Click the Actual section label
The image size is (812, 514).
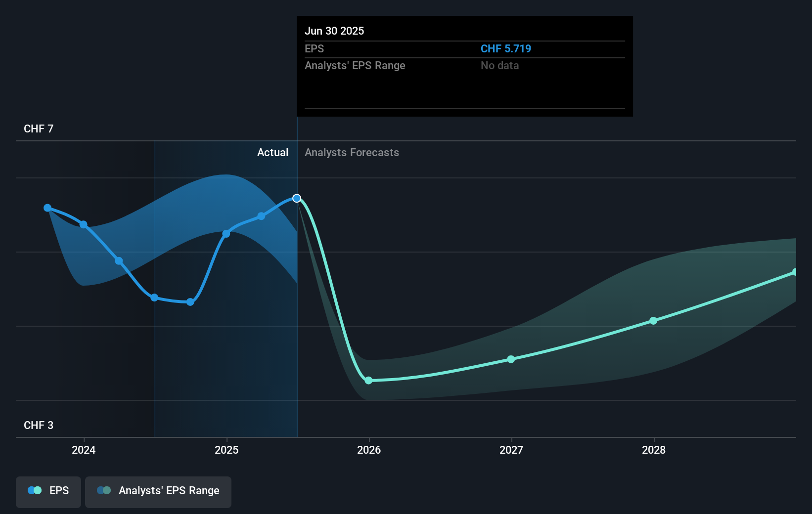click(272, 153)
